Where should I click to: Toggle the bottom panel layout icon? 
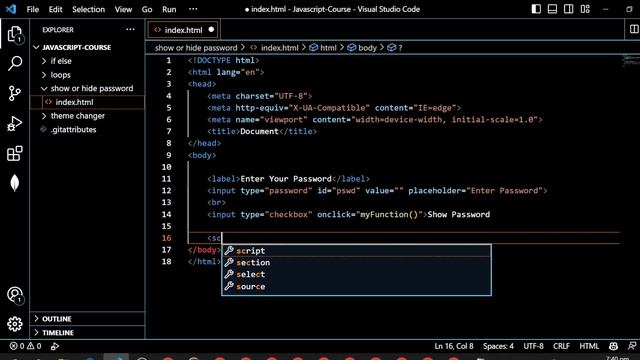click(x=552, y=9)
